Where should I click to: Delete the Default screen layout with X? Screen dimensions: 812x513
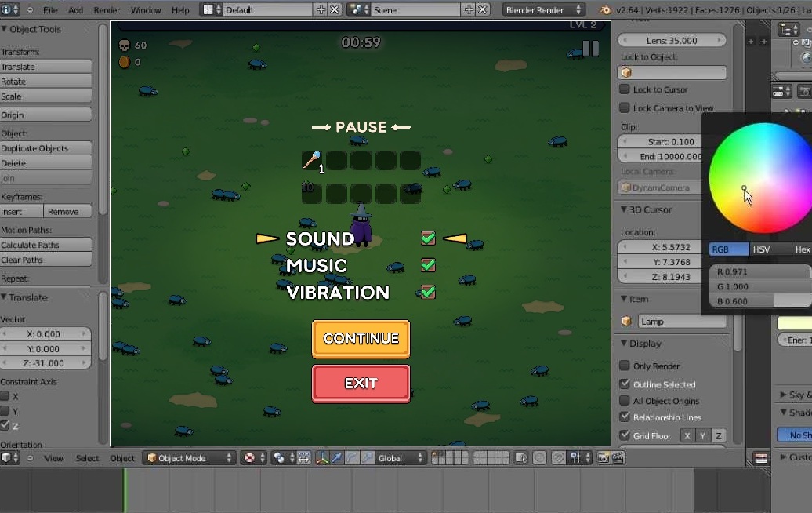click(335, 9)
